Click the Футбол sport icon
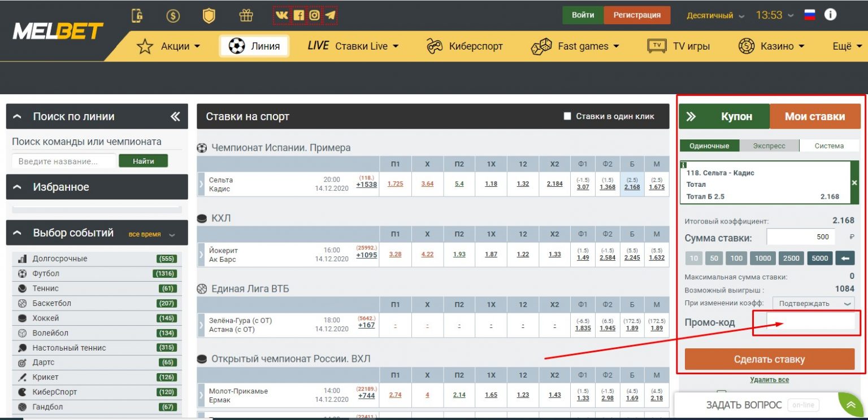This screenshot has height=420, width=868. pos(23,274)
